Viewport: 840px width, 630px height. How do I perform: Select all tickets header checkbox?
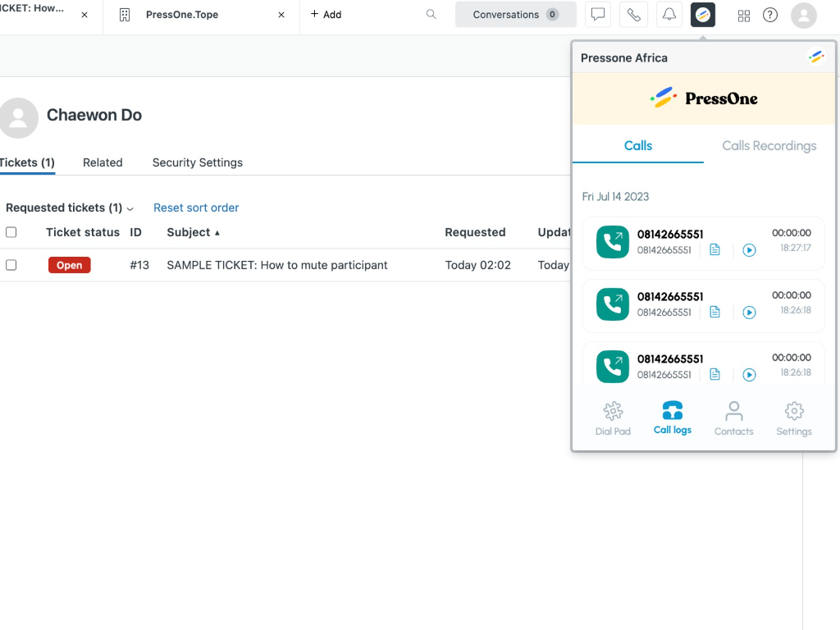(x=11, y=232)
